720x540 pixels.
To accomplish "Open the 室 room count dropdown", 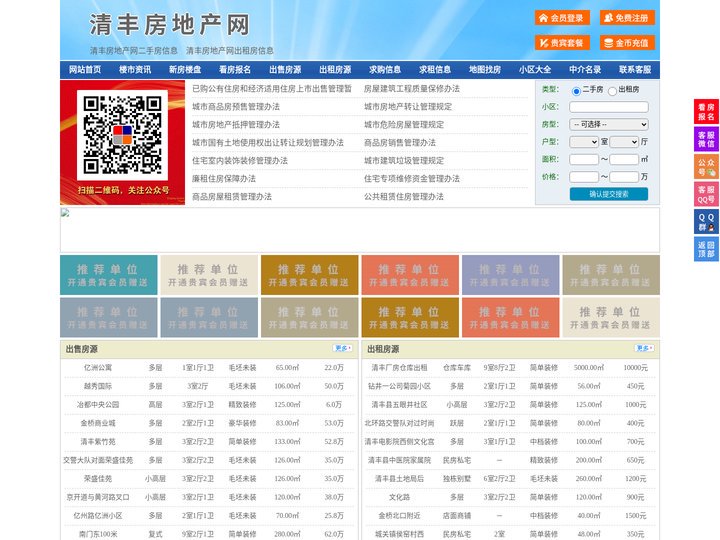I will (584, 142).
